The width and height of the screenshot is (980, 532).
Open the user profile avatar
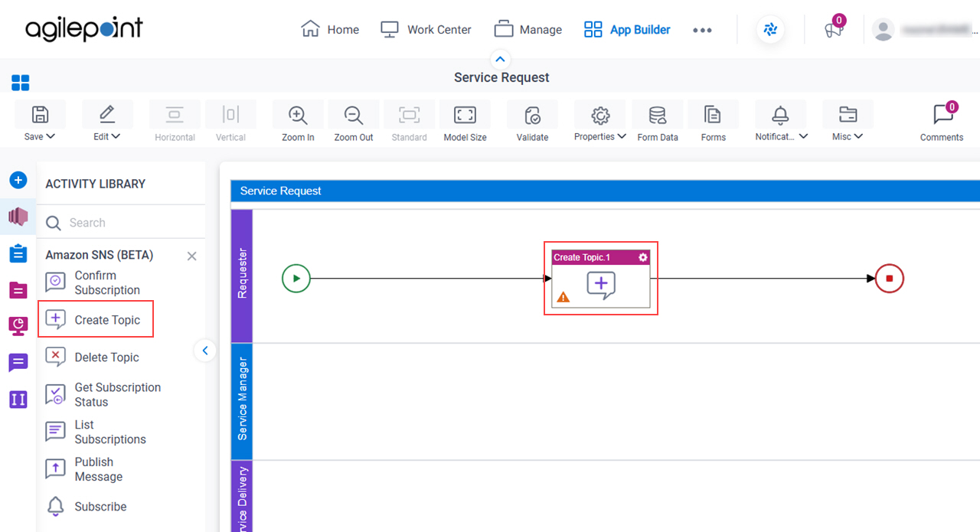883,30
